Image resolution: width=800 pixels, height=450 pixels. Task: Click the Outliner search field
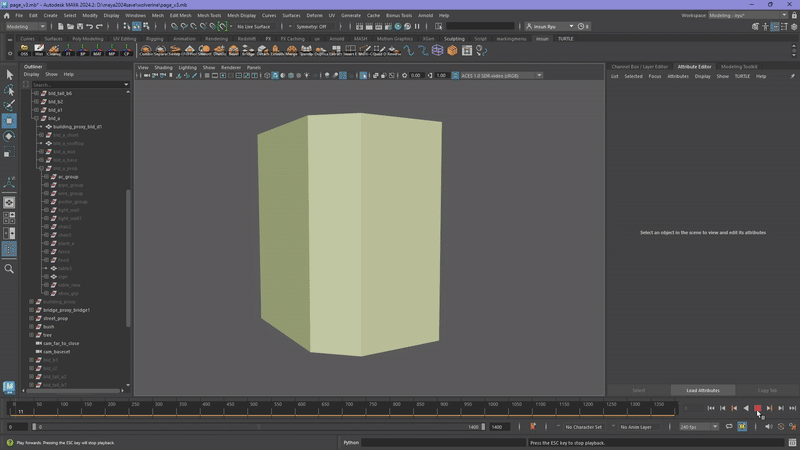(80, 85)
